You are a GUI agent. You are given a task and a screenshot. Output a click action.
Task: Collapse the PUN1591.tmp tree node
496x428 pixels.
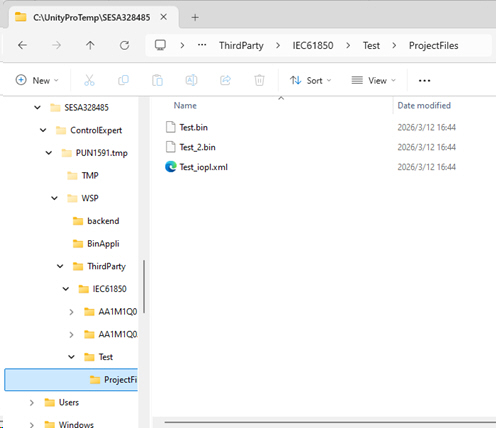pos(49,153)
